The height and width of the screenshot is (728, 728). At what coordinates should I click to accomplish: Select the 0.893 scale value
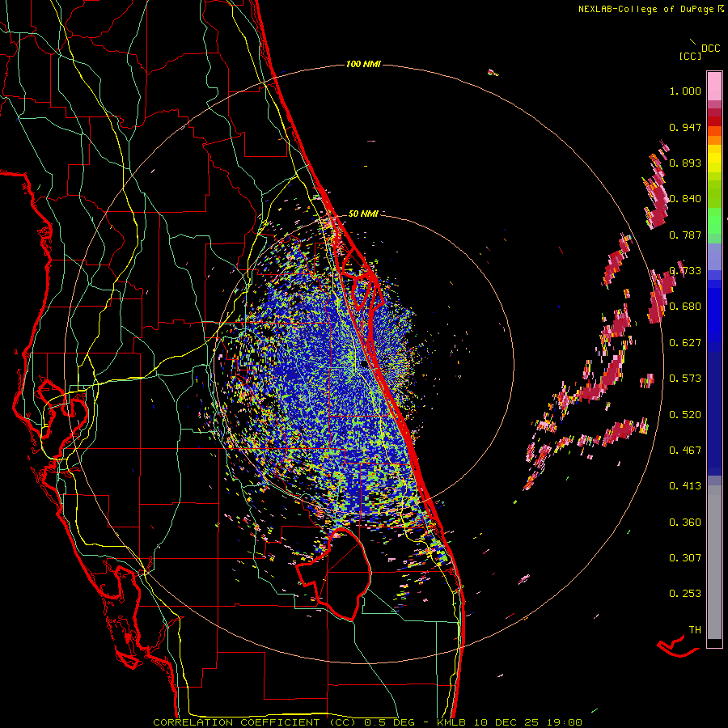[x=685, y=163]
